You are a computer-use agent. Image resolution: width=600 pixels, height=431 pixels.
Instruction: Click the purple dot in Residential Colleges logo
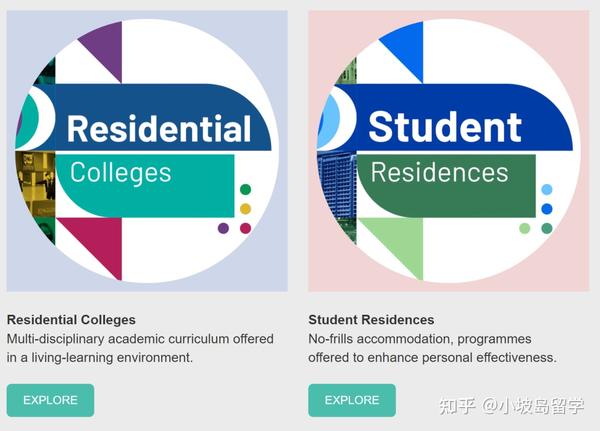click(223, 228)
